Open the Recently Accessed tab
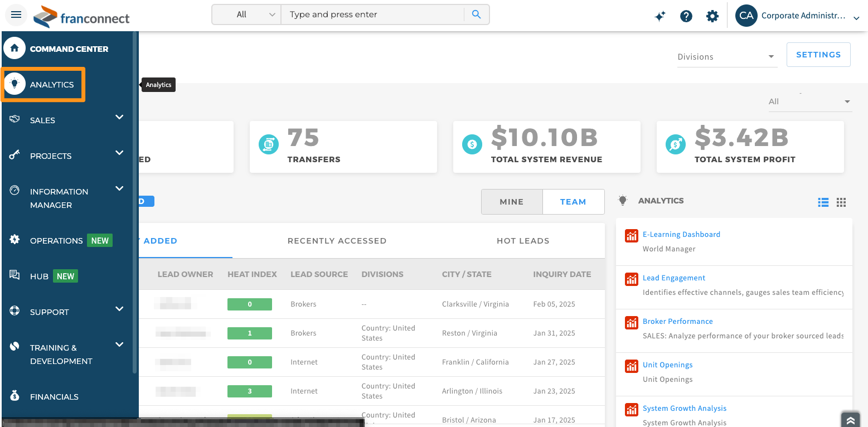 [337, 241]
